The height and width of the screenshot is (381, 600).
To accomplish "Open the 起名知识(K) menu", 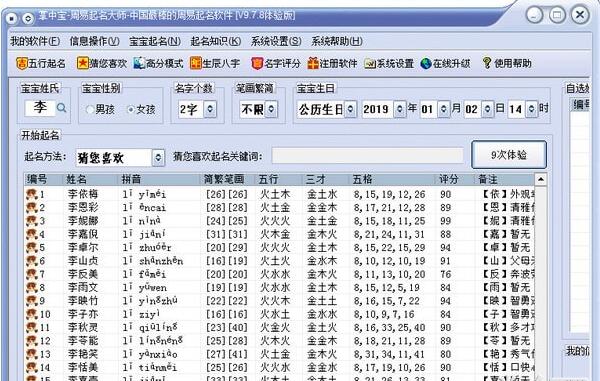I will click(216, 41).
